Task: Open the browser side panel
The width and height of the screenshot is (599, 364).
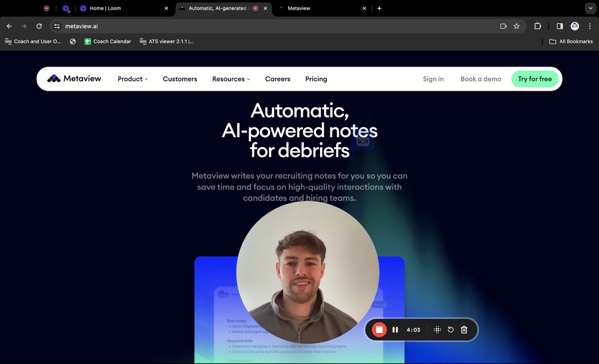Action: (560, 26)
